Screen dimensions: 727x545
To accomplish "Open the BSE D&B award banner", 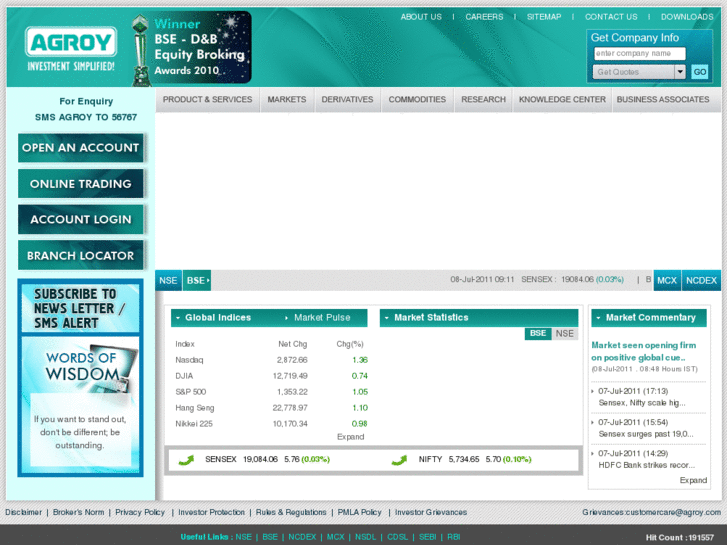I will pos(191,48).
